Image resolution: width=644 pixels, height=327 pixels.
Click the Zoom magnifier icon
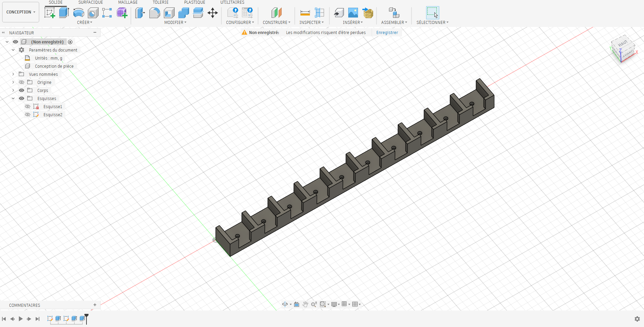pyautogui.click(x=314, y=304)
